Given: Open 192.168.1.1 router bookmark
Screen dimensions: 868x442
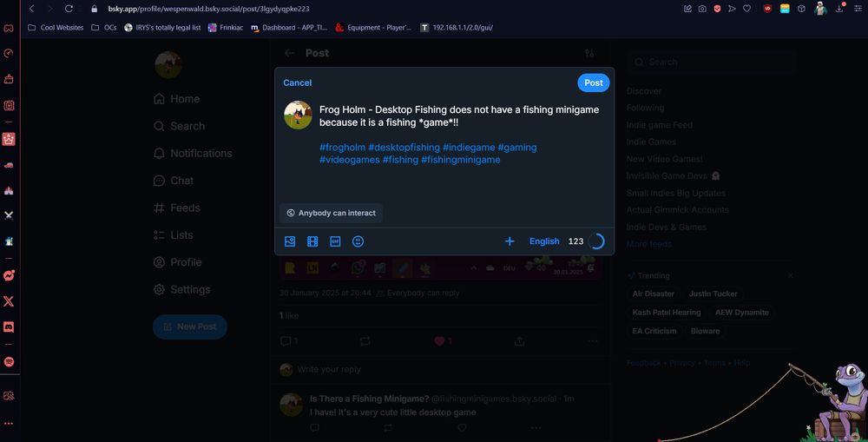Looking at the screenshot, I should point(457,27).
